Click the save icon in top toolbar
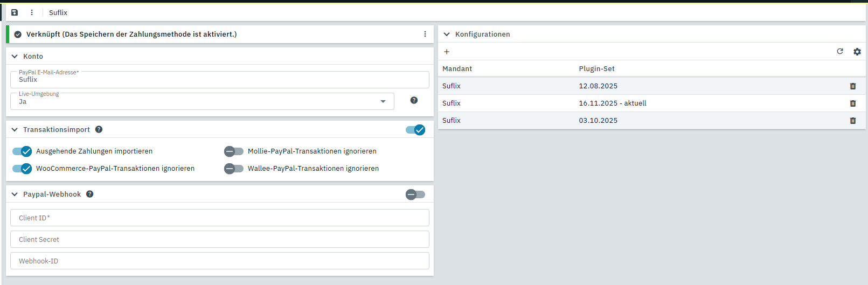The width and height of the screenshot is (868, 285). pyautogui.click(x=15, y=12)
